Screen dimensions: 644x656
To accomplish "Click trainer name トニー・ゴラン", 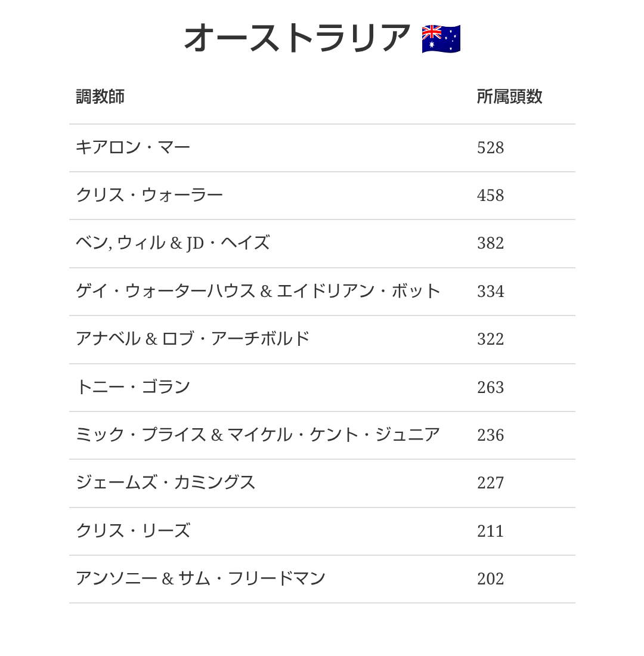I will [133, 387].
